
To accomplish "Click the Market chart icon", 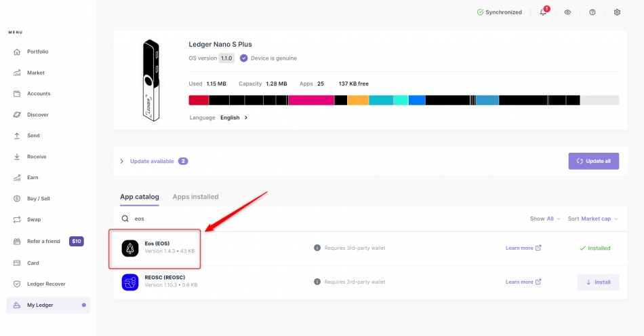I will click(17, 73).
